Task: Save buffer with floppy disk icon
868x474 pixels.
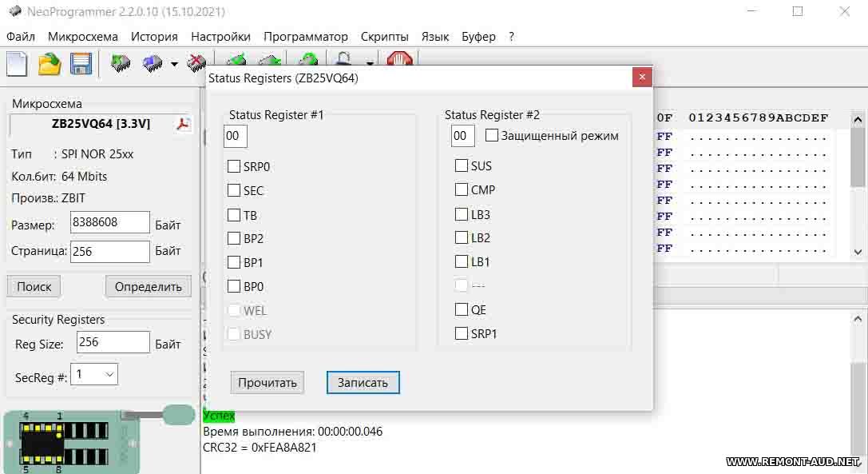Action: (x=81, y=64)
